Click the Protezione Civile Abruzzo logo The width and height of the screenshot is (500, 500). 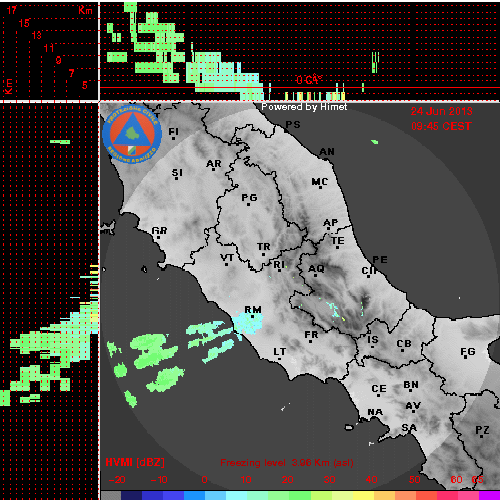tap(132, 135)
